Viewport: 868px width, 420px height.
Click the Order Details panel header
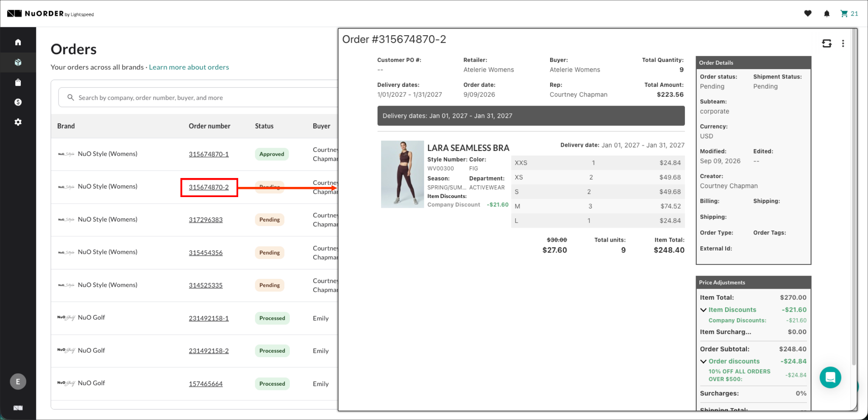tap(753, 62)
